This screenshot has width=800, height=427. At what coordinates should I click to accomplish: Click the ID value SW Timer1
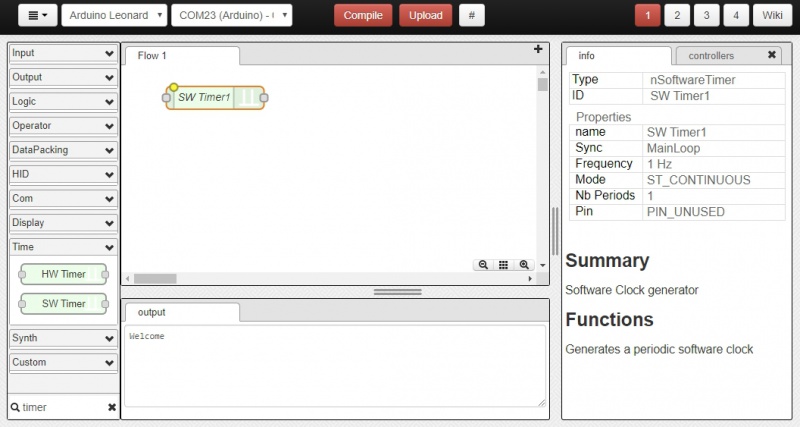coord(680,96)
